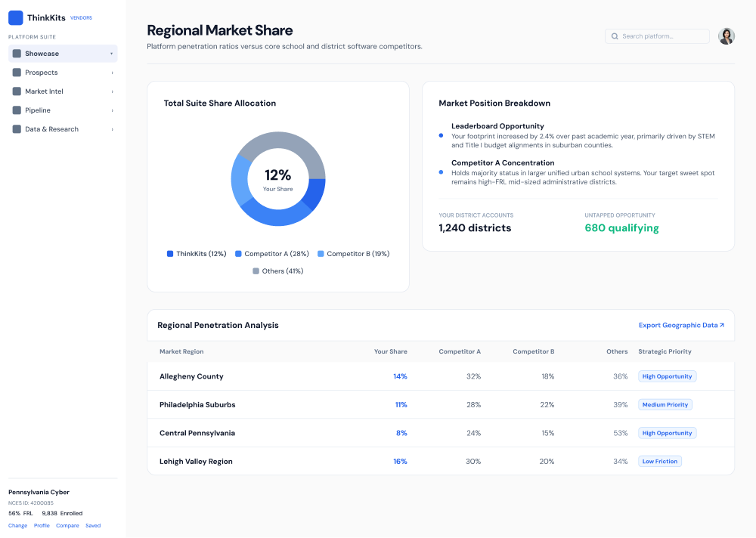Focus the Search platform input field
Image resolution: width=756 pixels, height=538 pixels.
(657, 36)
